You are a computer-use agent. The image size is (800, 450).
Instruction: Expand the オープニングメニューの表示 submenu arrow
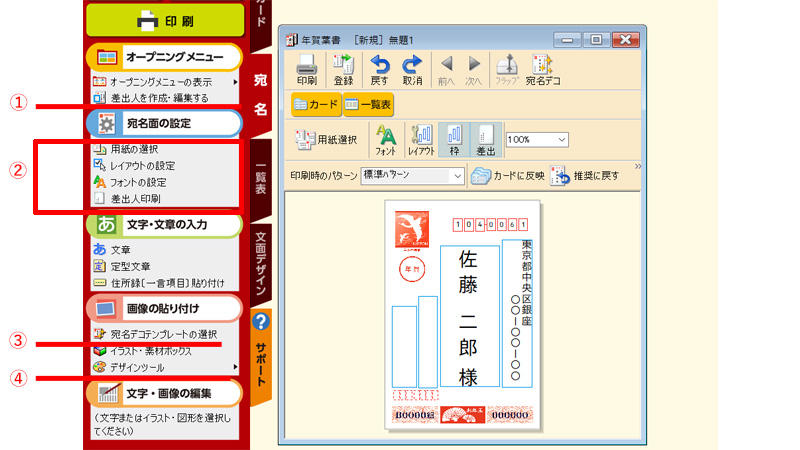[235, 82]
